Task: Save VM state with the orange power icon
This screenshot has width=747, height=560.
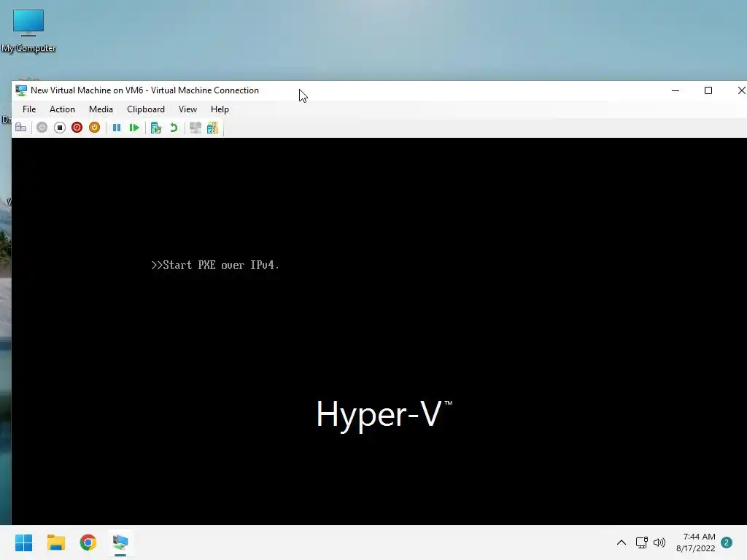Action: point(94,128)
